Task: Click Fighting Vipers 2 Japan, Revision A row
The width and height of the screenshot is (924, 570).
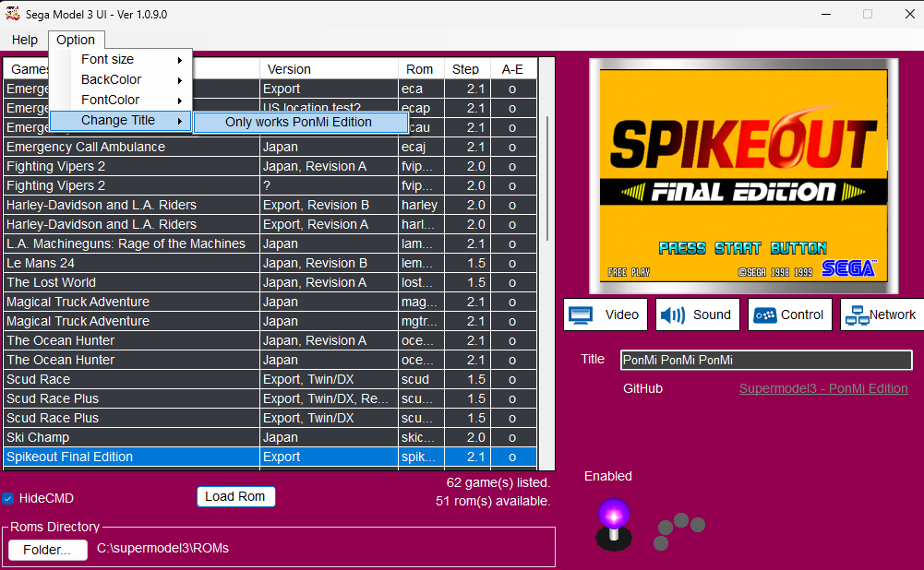Action: (x=270, y=166)
